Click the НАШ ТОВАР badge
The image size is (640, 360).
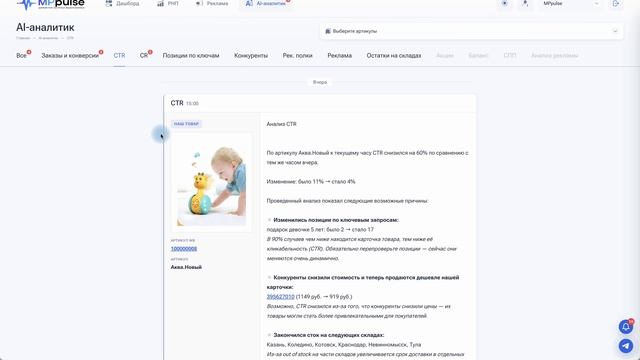click(x=186, y=124)
